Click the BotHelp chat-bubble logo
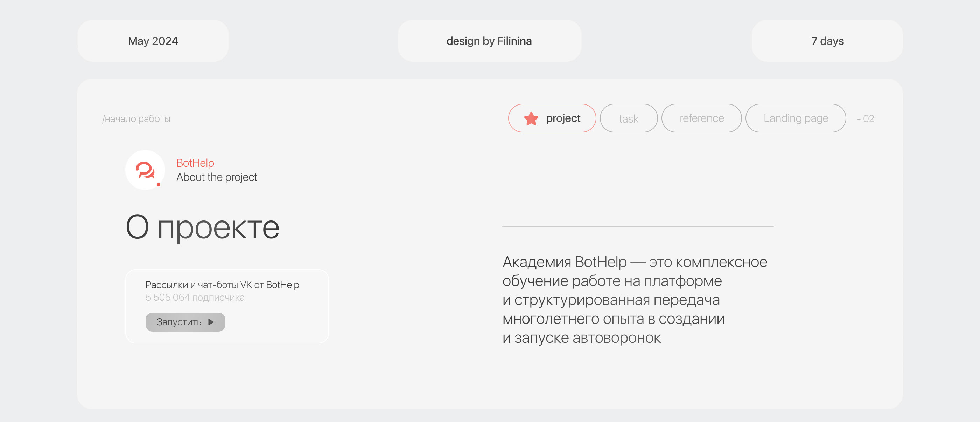The width and height of the screenshot is (980, 422). [x=145, y=170]
